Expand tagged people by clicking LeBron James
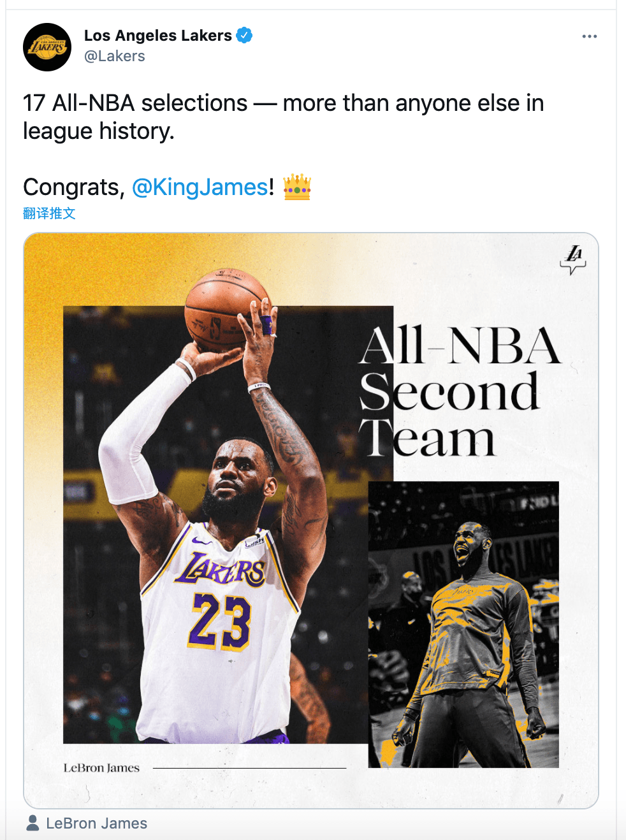This screenshot has height=840, width=626. (96, 823)
